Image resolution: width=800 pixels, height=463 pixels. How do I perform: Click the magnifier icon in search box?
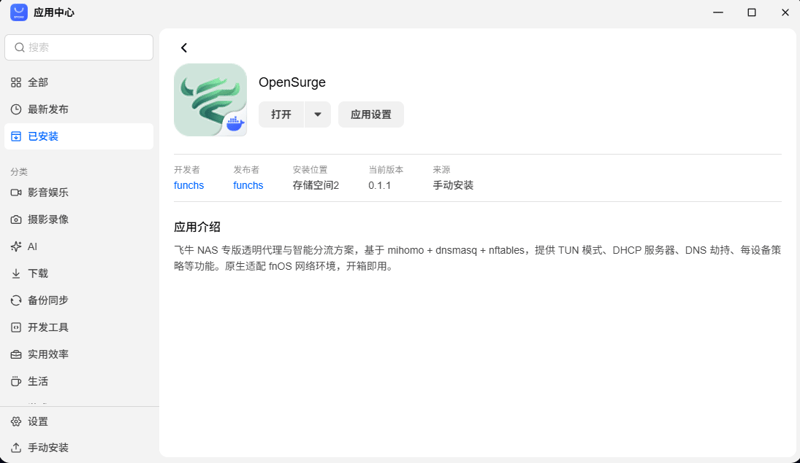(x=19, y=47)
